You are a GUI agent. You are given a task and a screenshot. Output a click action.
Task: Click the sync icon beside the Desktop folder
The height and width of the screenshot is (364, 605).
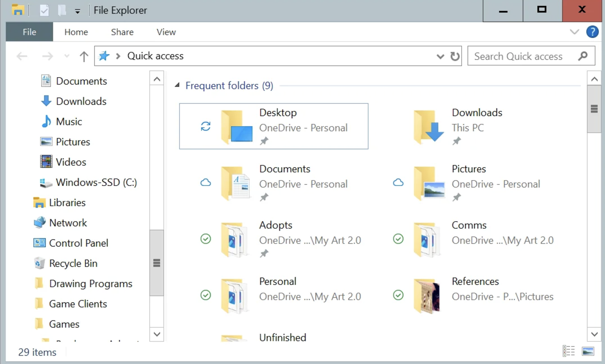205,126
